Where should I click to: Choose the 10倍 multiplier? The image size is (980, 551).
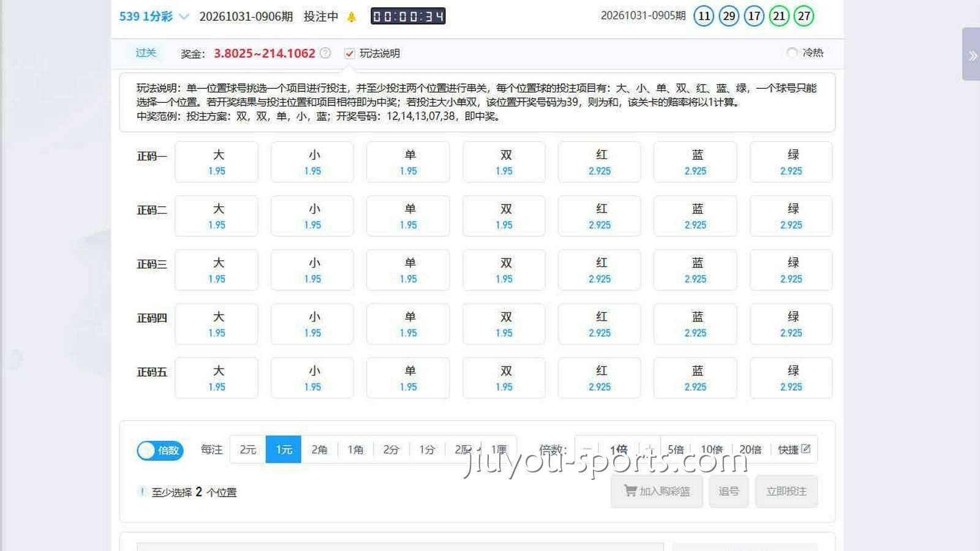click(x=712, y=449)
